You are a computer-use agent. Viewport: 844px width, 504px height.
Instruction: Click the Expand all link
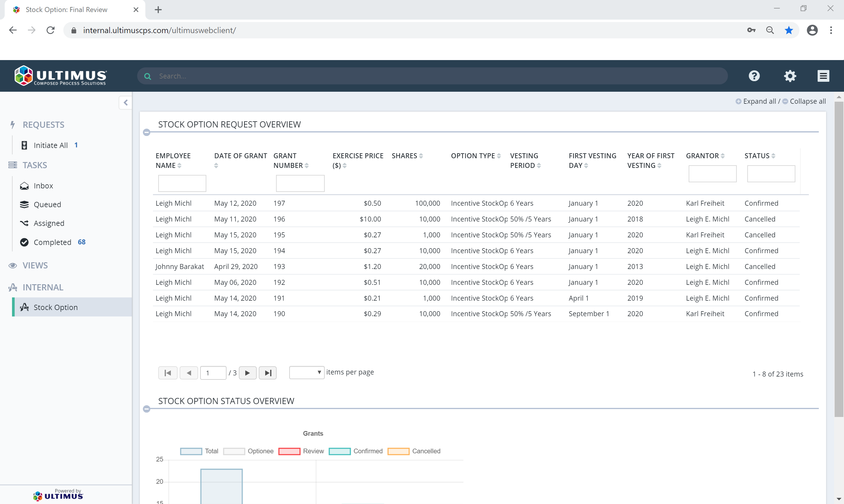pos(760,101)
